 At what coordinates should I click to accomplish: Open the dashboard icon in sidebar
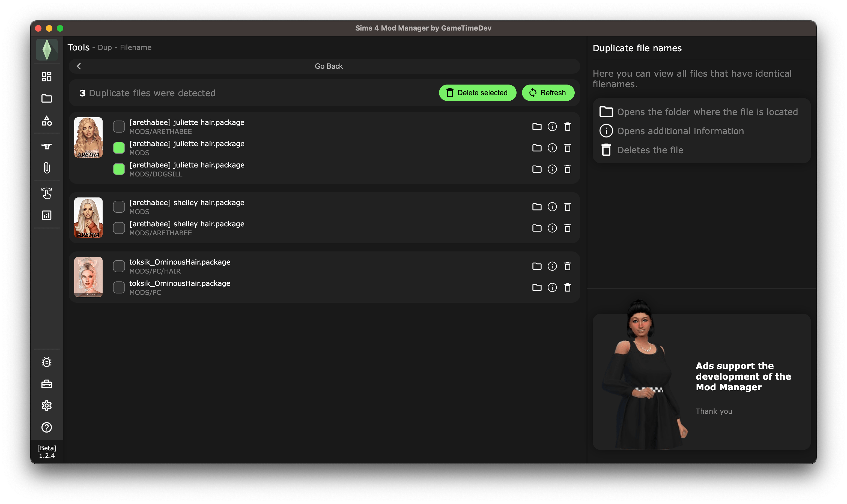[47, 77]
